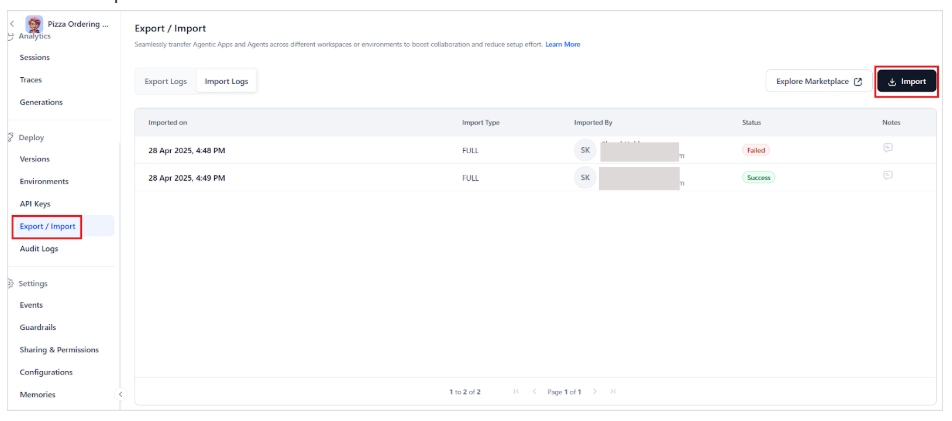Viewport: 952px width, 421px height.
Task: Click the Import button
Action: tap(906, 81)
